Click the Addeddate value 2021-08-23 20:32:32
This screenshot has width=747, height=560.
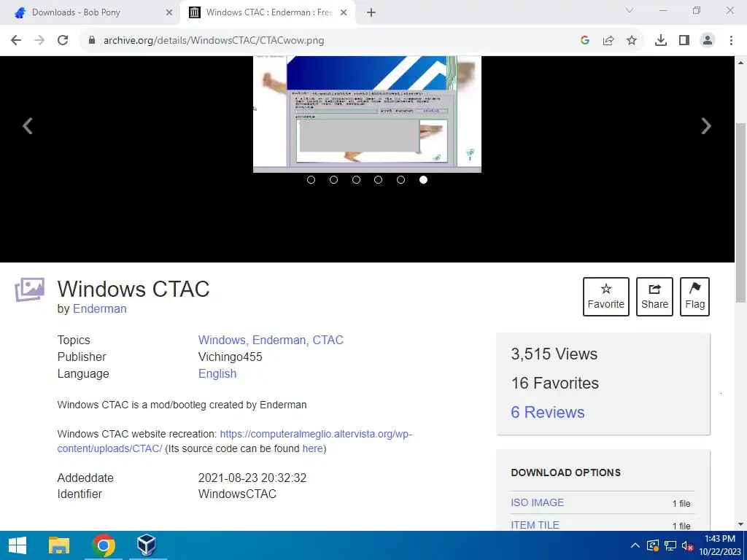tap(252, 478)
